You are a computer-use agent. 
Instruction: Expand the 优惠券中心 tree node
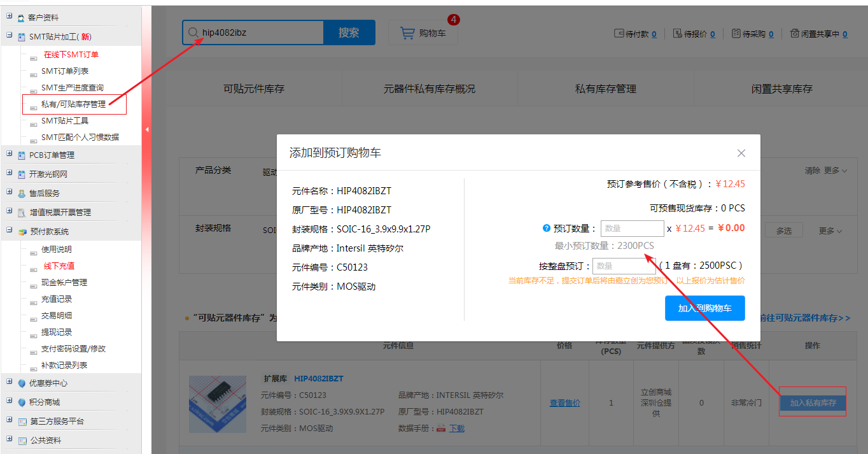point(10,382)
